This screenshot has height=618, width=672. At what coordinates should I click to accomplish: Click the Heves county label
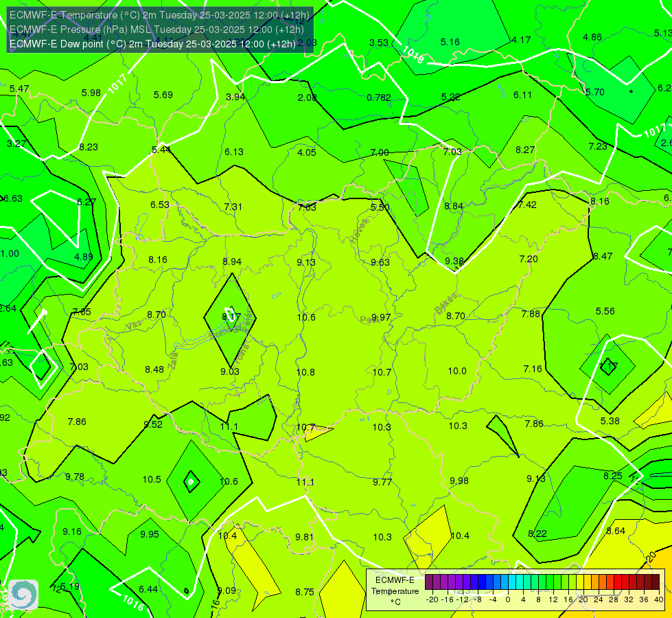[359, 231]
